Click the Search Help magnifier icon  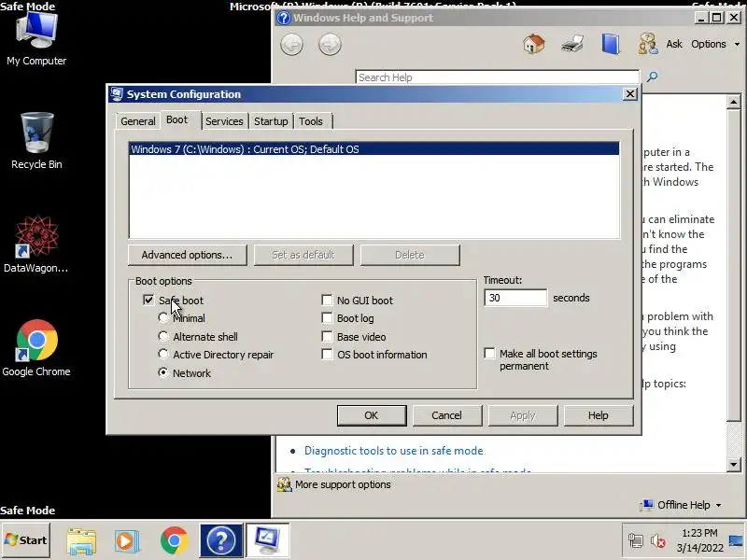coord(652,77)
